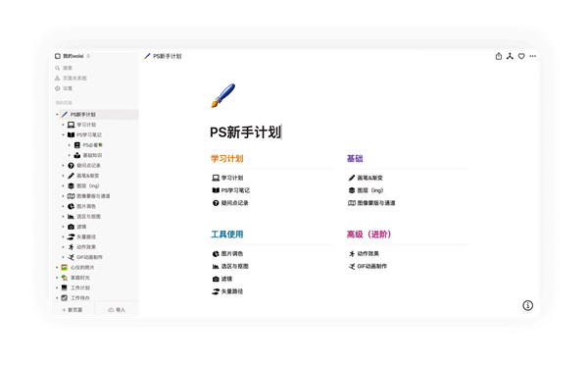Open the 我的wolai workspace switcher

tap(73, 56)
